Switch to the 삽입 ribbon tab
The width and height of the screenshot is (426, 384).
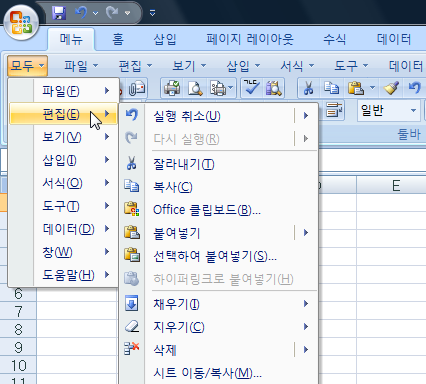pos(165,39)
